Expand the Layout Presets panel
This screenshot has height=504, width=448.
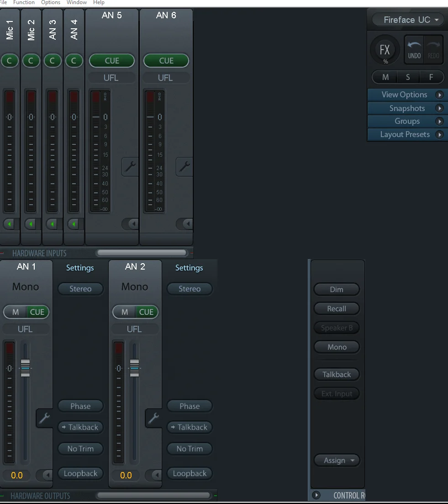pos(407,134)
